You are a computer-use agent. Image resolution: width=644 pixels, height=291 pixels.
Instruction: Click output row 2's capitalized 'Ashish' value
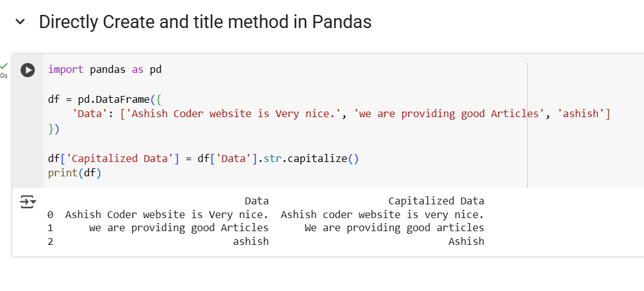466,241
